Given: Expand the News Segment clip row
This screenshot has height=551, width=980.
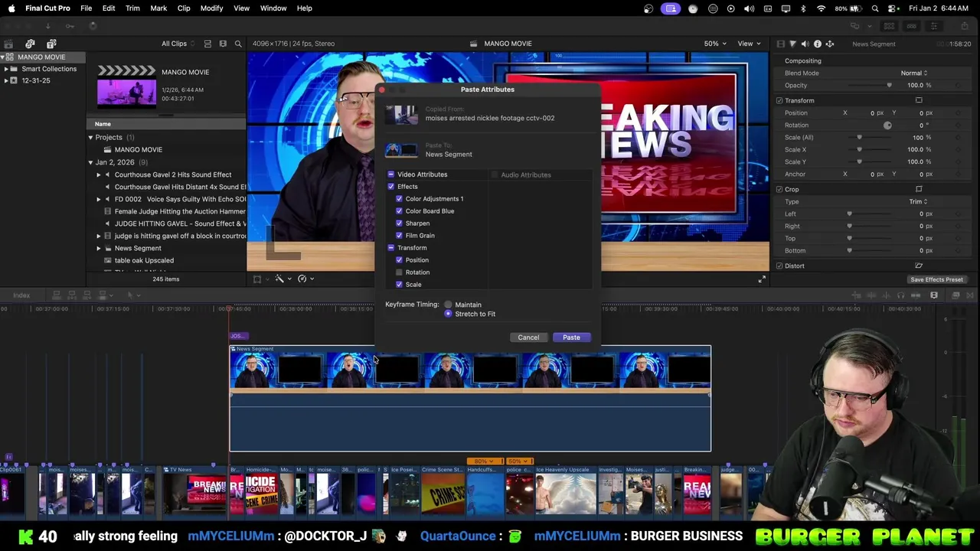Looking at the screenshot, I should tap(98, 248).
